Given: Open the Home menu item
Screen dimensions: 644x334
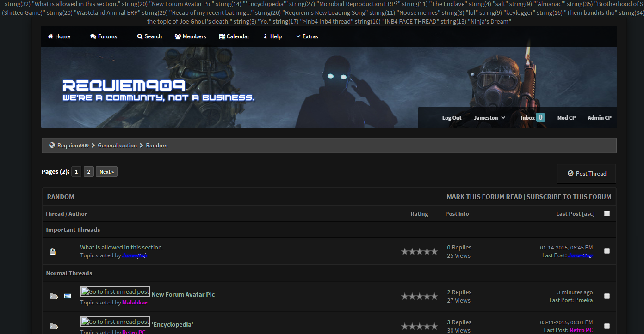Looking at the screenshot, I should [x=59, y=36].
